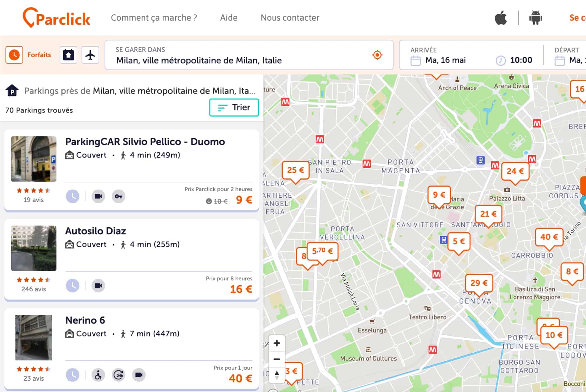Click '70 Parkings trouvés' results count

click(x=39, y=110)
